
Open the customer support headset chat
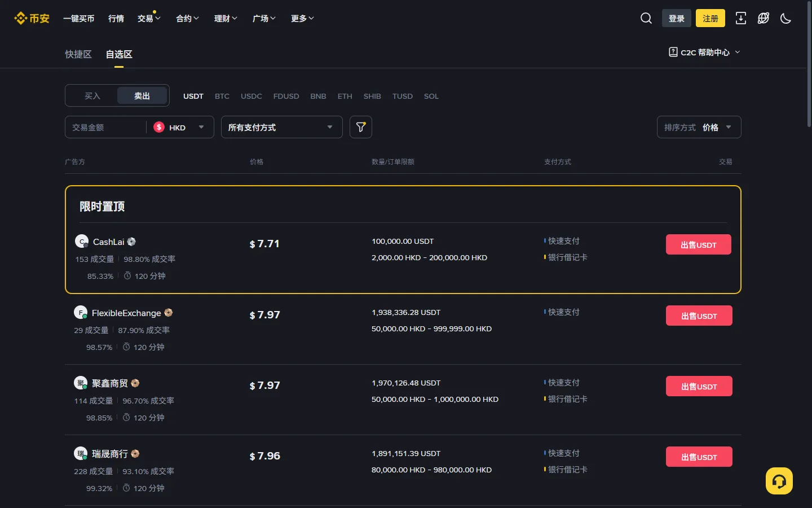(x=779, y=481)
